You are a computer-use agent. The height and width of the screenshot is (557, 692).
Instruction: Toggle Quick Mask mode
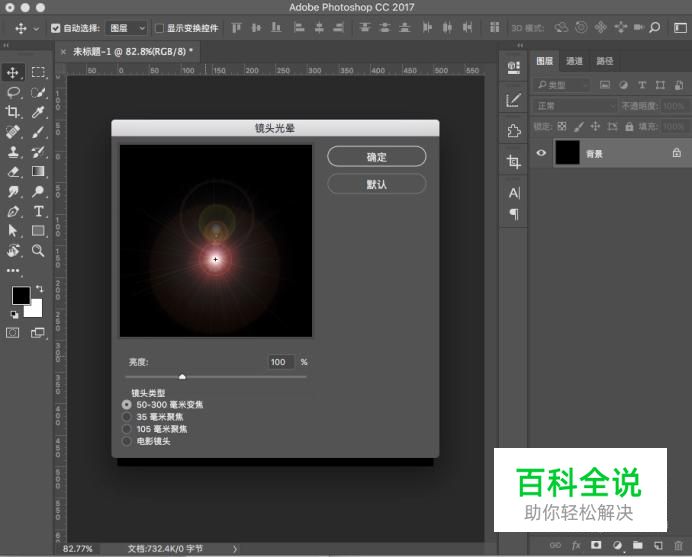tap(13, 332)
